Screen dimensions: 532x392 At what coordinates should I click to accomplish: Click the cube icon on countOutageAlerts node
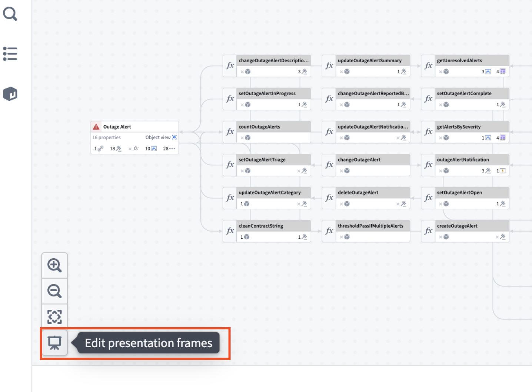[247, 137]
